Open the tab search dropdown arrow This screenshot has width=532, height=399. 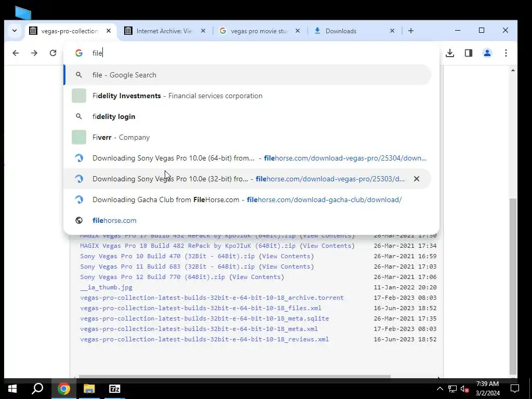click(x=14, y=31)
